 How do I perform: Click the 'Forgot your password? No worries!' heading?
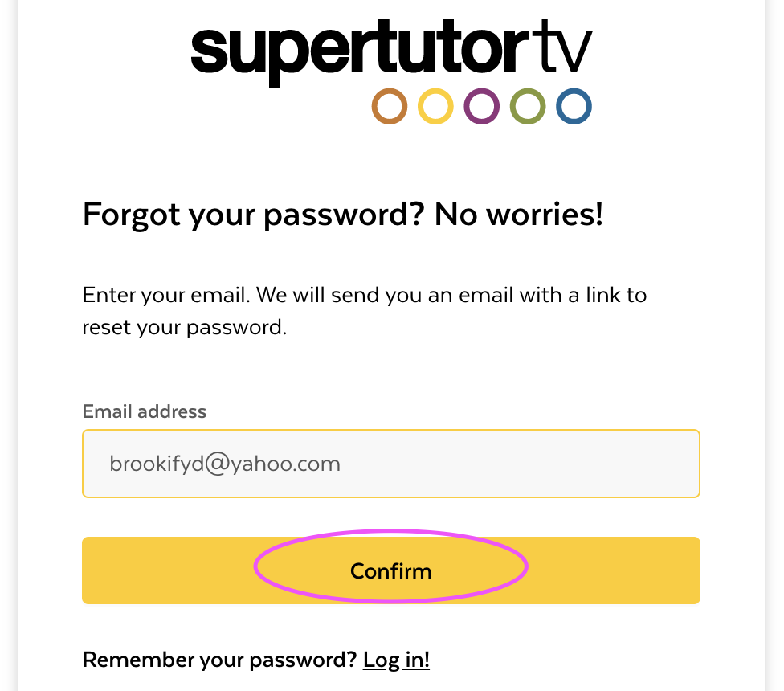343,215
